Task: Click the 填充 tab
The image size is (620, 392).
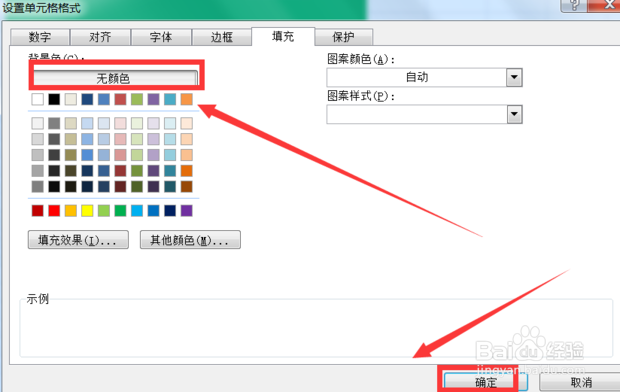Action: point(283,36)
